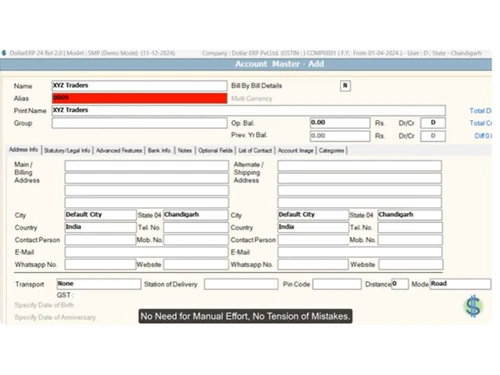
Task: Click the greyed Multi Currency label
Action: (x=252, y=98)
